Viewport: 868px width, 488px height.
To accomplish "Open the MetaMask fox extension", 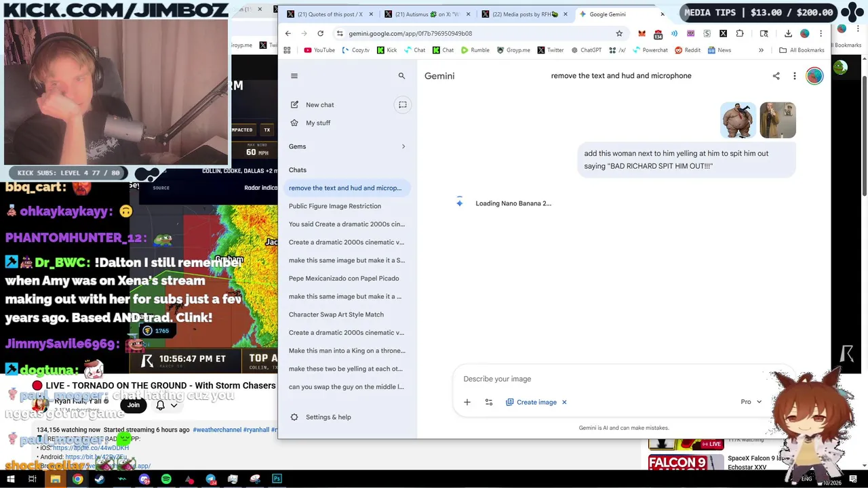I will point(642,33).
